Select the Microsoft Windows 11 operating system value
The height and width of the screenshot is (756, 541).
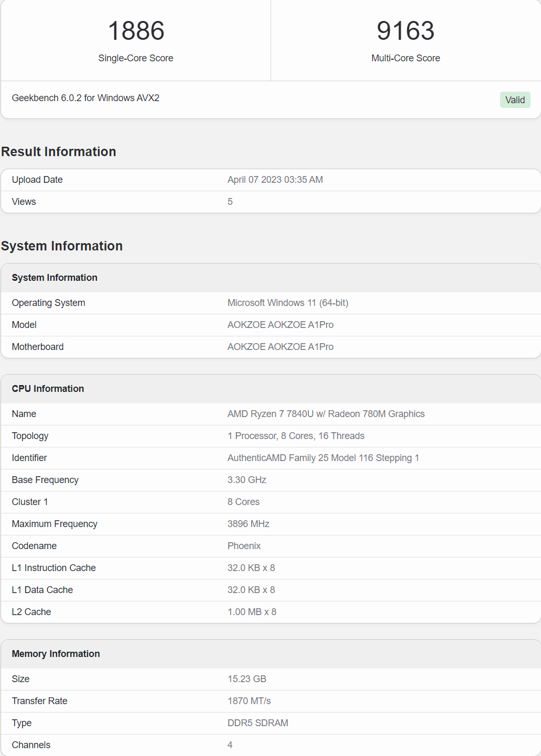click(x=287, y=303)
